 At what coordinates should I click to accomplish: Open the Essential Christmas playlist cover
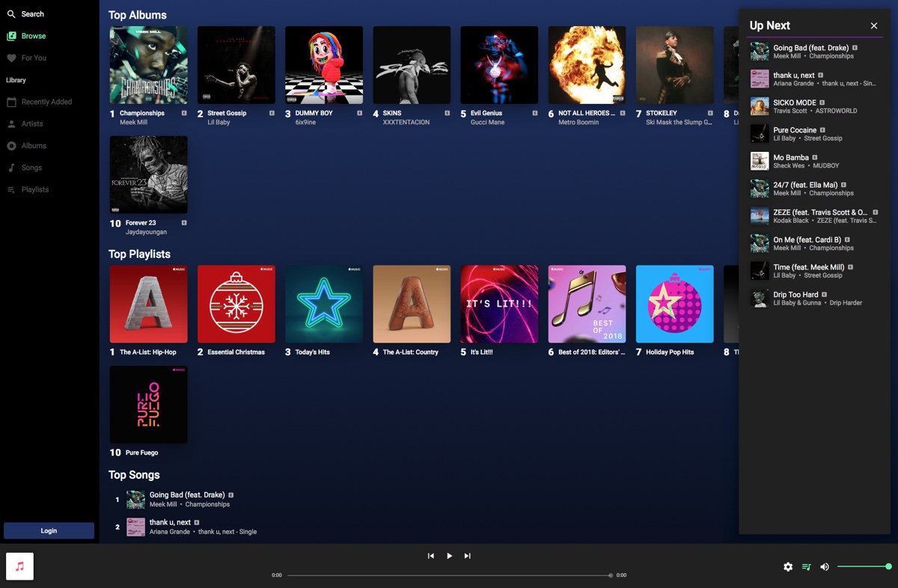coord(236,304)
